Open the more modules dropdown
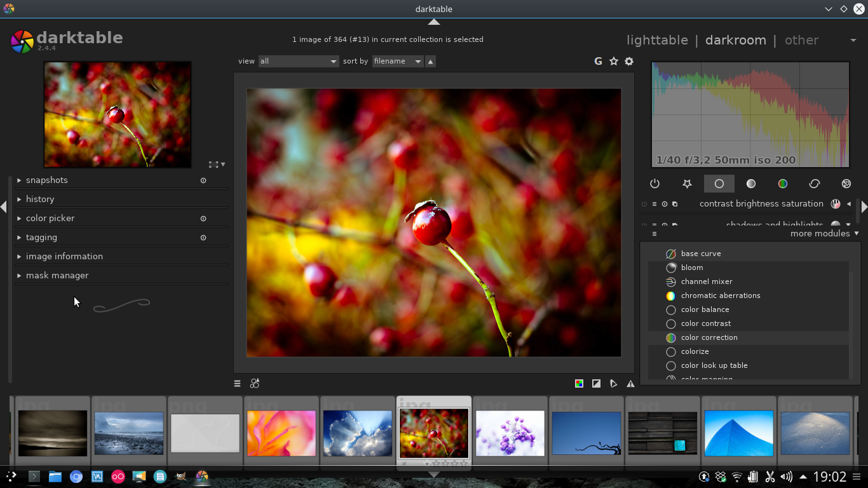Screen dimensions: 868x488 824,233
